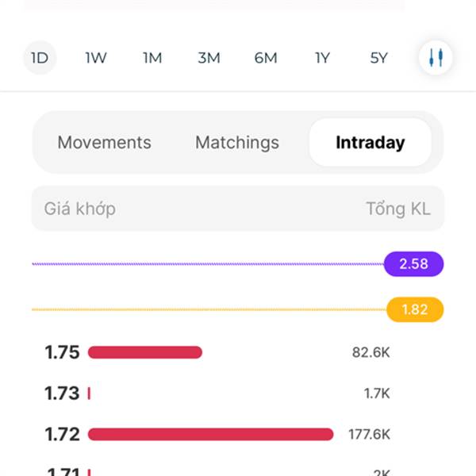Switch to the Intraday tab

click(370, 142)
